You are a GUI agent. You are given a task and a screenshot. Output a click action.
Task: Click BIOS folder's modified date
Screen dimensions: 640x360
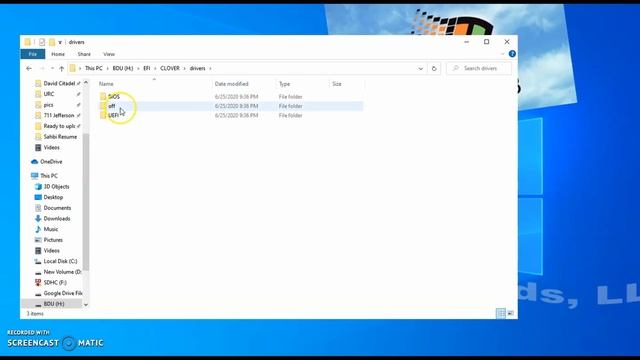[236, 97]
